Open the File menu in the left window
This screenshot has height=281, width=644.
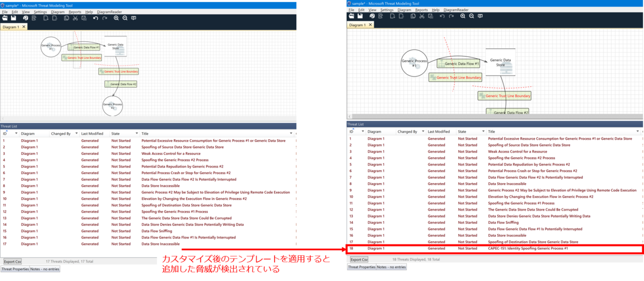pyautogui.click(x=5, y=12)
